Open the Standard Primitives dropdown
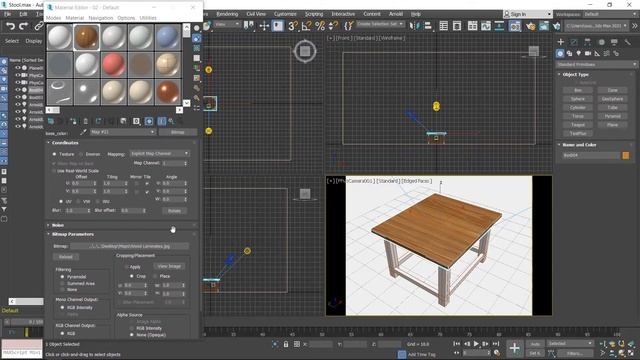 click(596, 64)
